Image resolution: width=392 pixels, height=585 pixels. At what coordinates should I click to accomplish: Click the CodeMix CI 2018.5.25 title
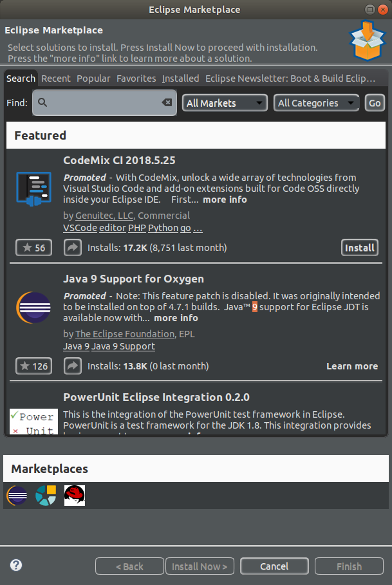click(119, 160)
